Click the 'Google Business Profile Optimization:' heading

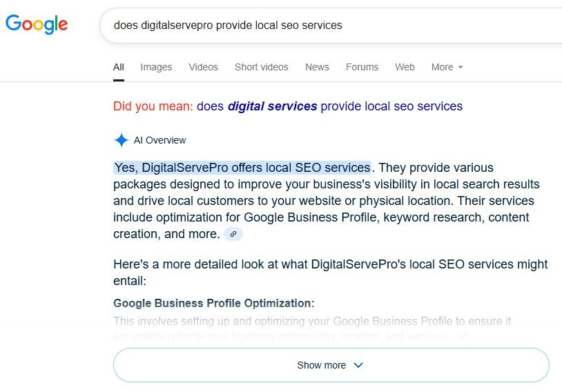(x=213, y=303)
